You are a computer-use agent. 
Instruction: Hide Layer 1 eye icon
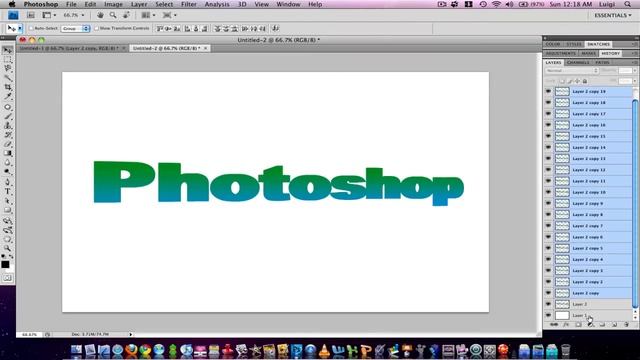pyautogui.click(x=548, y=315)
